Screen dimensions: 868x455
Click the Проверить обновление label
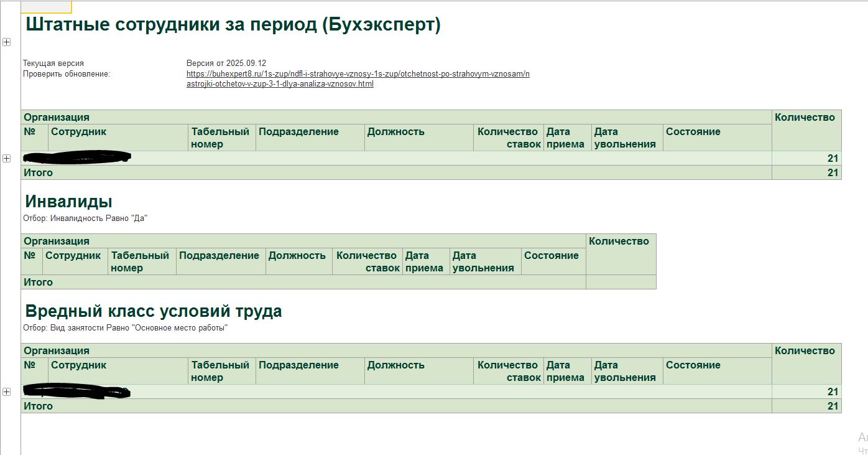pos(67,74)
